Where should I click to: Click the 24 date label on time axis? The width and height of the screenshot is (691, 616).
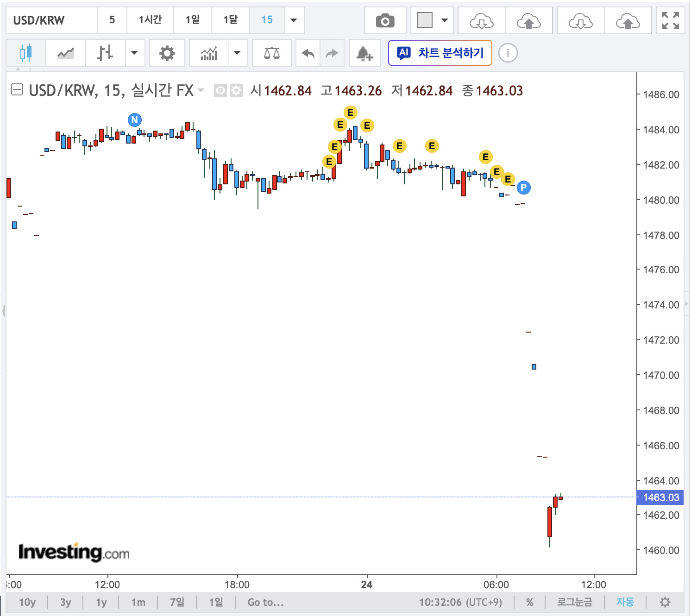[367, 585]
